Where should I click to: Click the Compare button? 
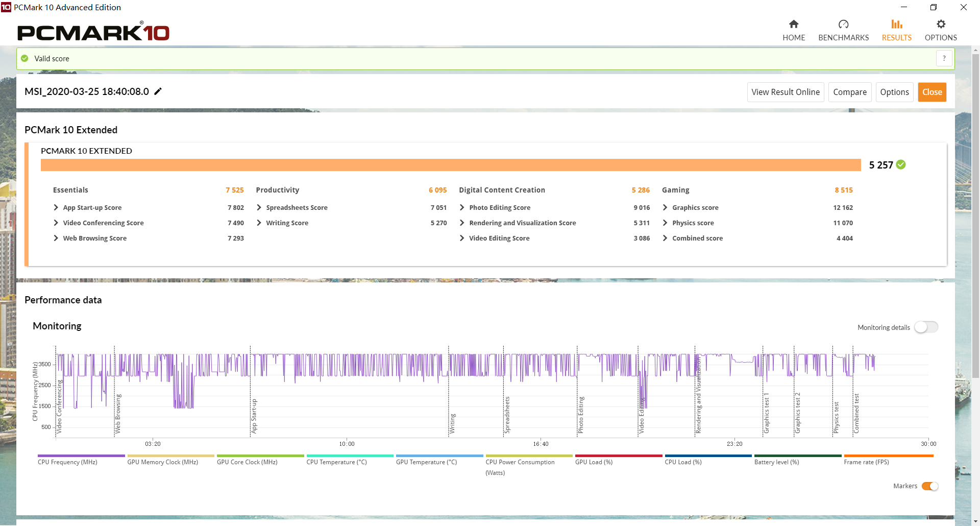849,92
